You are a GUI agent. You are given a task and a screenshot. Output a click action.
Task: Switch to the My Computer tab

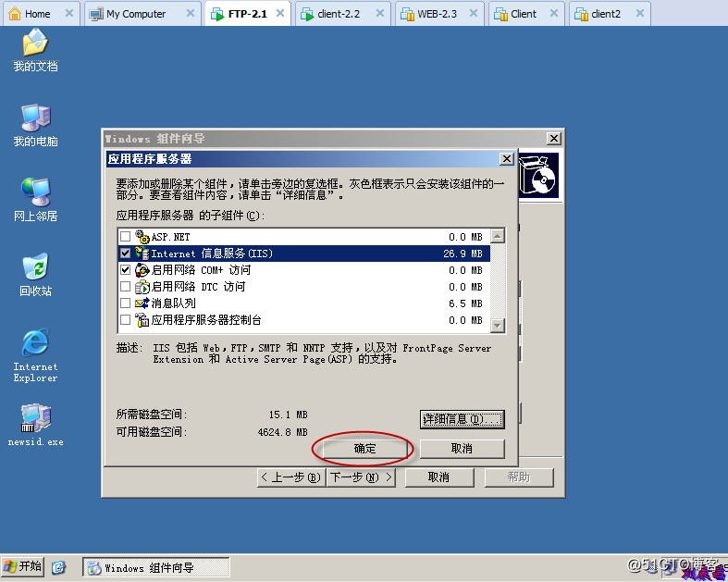coord(142,14)
